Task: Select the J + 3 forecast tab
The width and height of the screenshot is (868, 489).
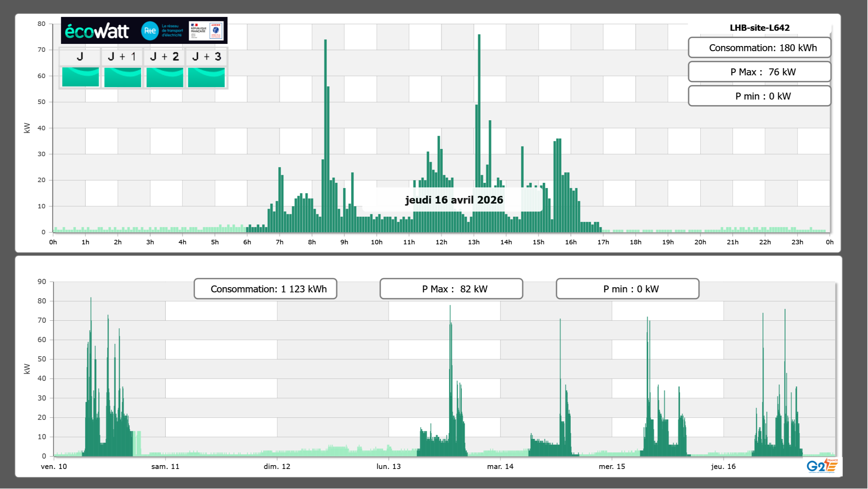Action: point(206,57)
